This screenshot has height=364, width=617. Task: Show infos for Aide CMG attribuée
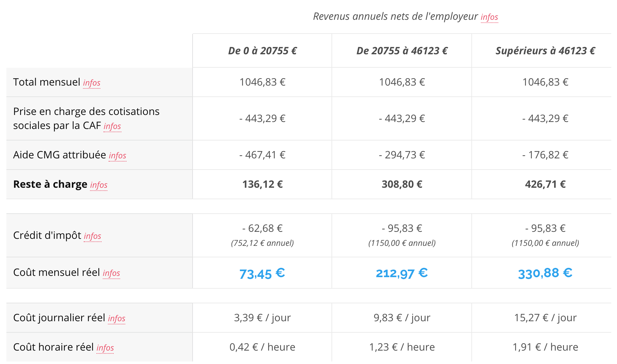[x=118, y=155]
